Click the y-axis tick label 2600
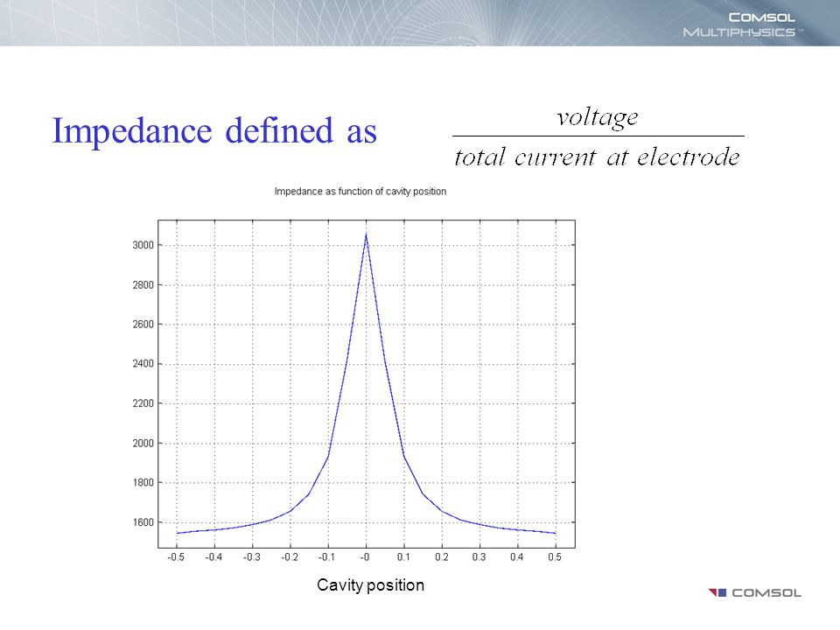The image size is (840, 630). click(143, 324)
